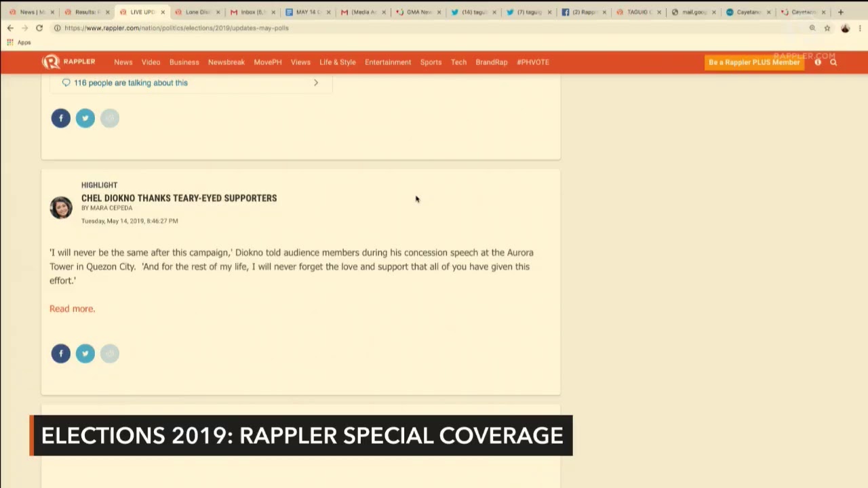View site information in the address bar
The height and width of the screenshot is (488, 868).
click(x=58, y=28)
